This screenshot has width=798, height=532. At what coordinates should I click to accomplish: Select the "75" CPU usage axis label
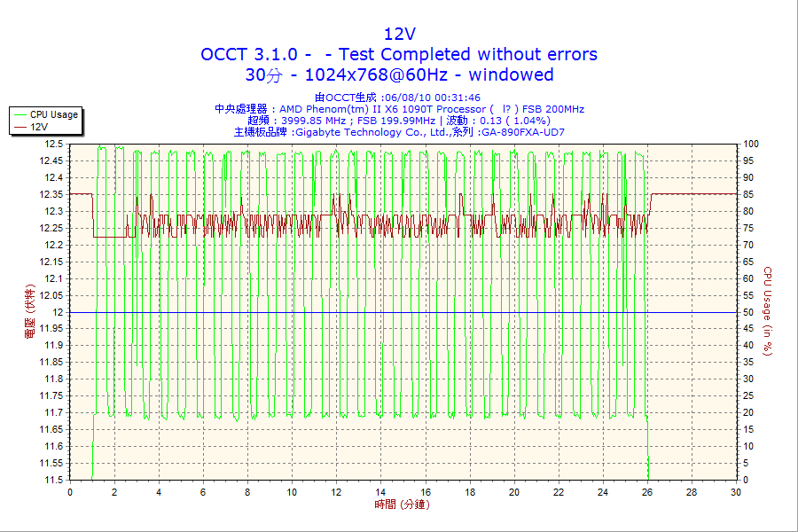click(748, 228)
